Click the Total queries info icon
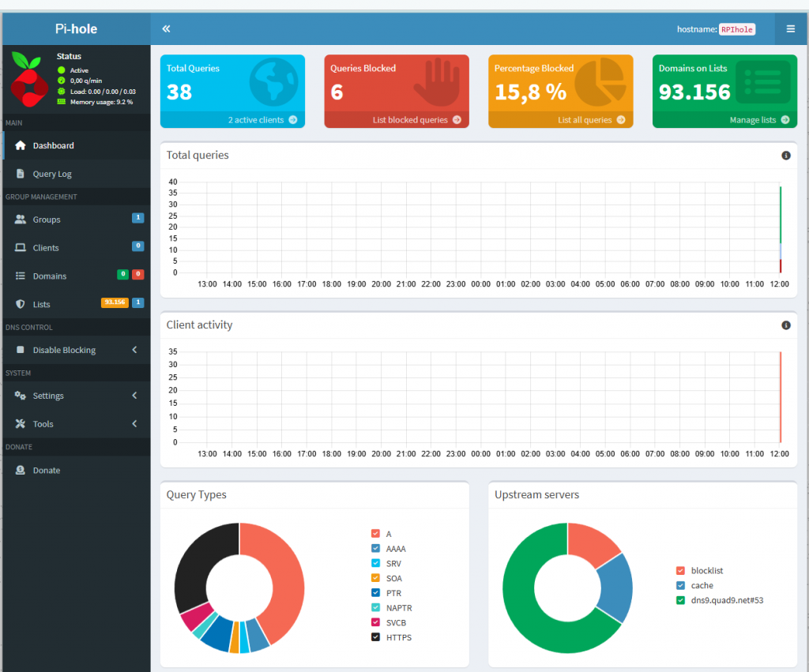 pos(786,156)
